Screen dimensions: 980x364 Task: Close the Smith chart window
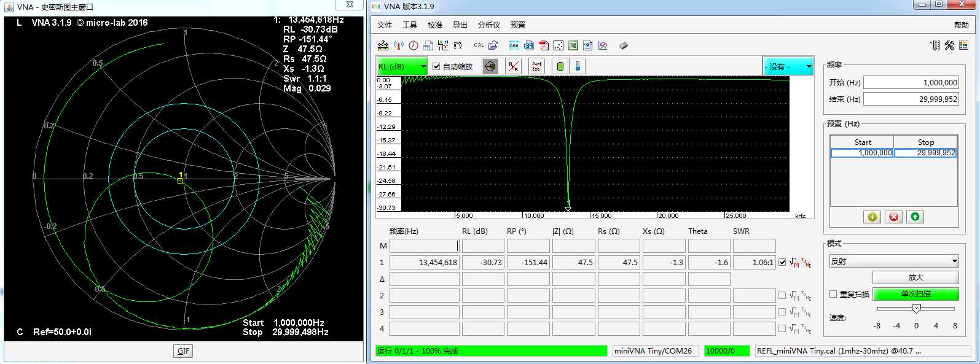350,4
